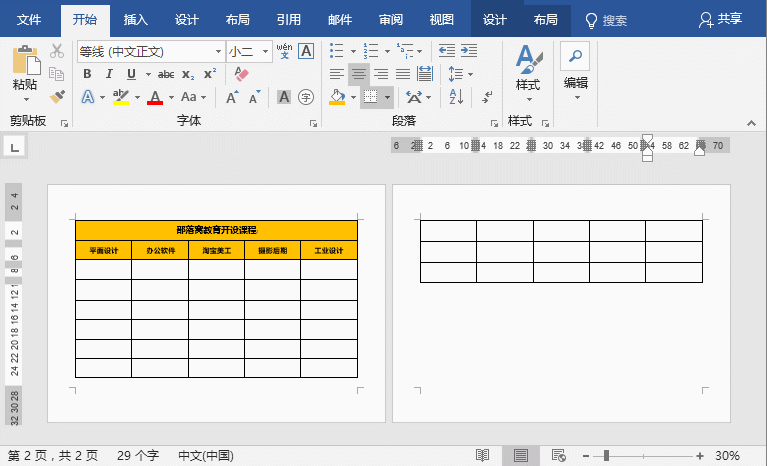Image resolution: width=767 pixels, height=466 pixels.
Task: Click the align right icon
Action: coord(381,74)
